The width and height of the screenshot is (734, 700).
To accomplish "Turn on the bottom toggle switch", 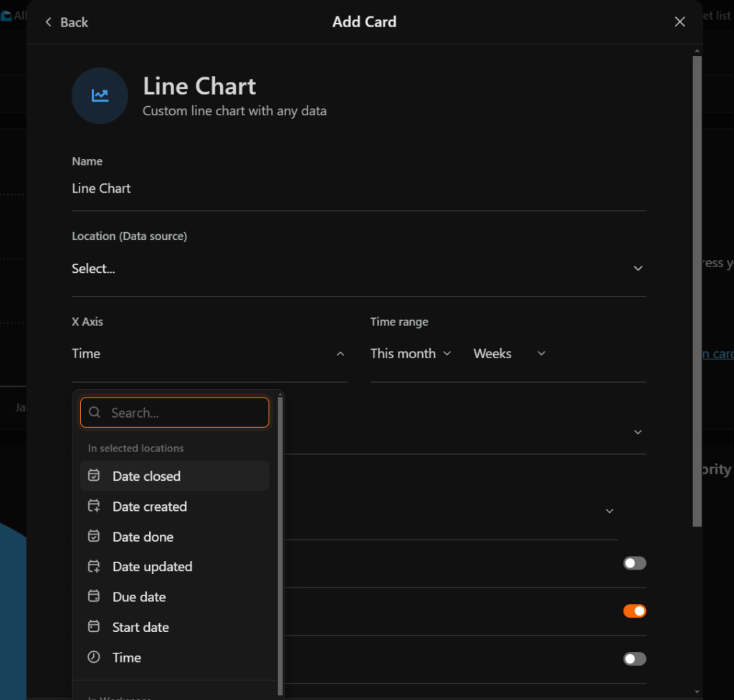I will tap(634, 658).
